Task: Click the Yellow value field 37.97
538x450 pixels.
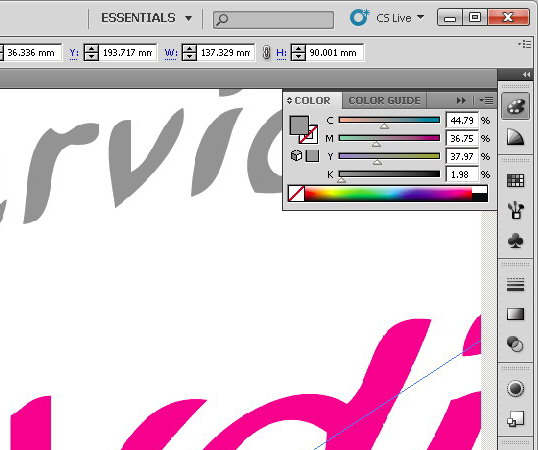Action: pos(462,156)
